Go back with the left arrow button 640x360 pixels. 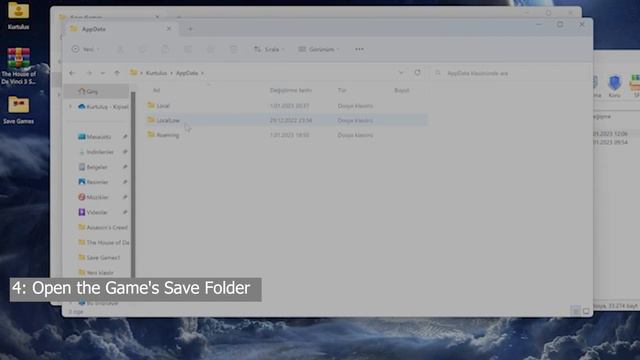pyautogui.click(x=72, y=73)
